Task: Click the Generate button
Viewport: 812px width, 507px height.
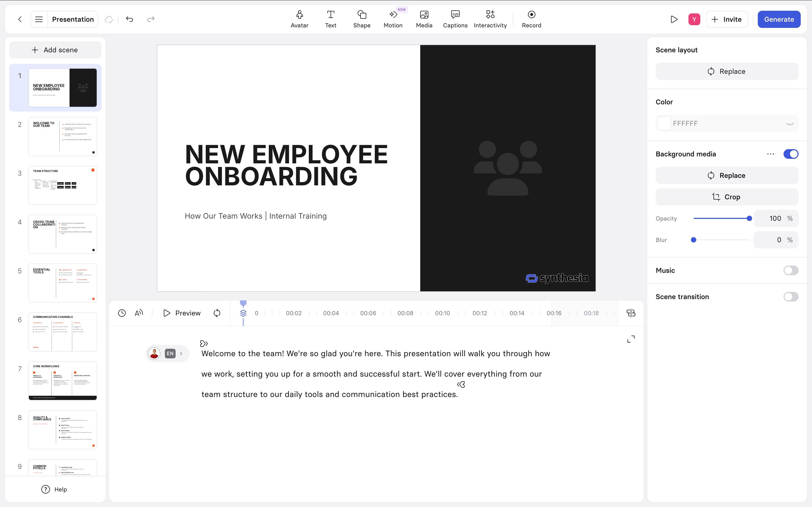Action: (x=779, y=19)
